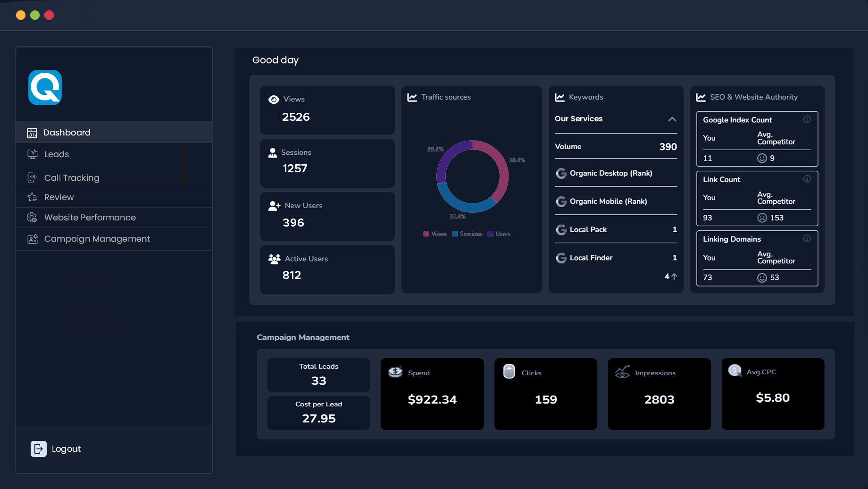This screenshot has width=868, height=489.
Task: Click the happy face next to 9
Action: click(762, 158)
